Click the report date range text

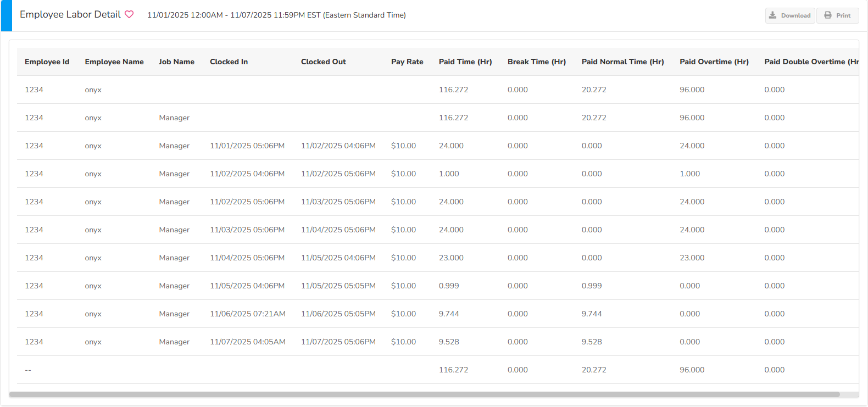[x=276, y=15]
